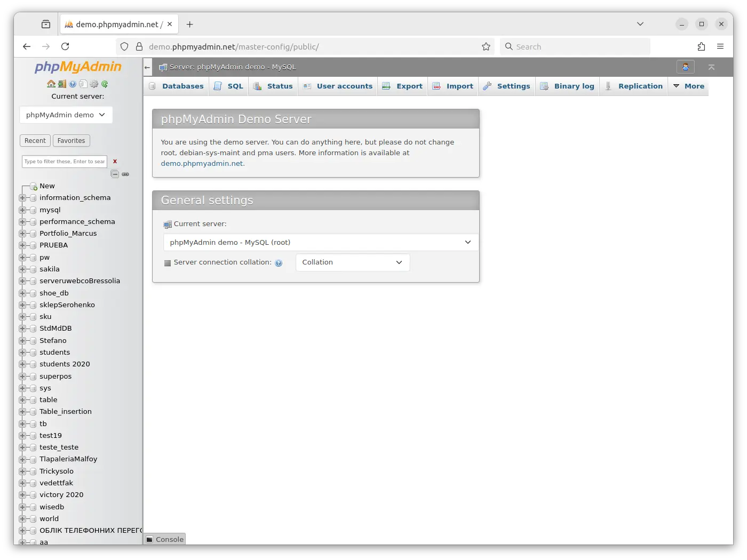Click the scroll-to-top arrow icon

tap(712, 68)
